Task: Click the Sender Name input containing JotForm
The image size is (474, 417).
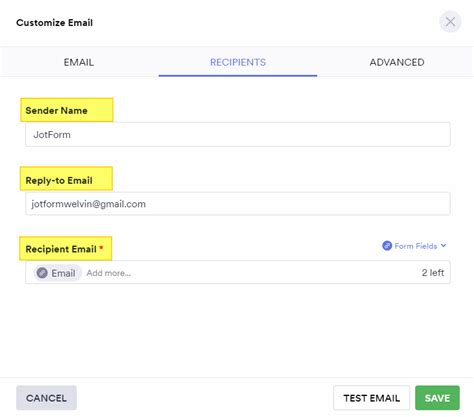Action: [238, 135]
